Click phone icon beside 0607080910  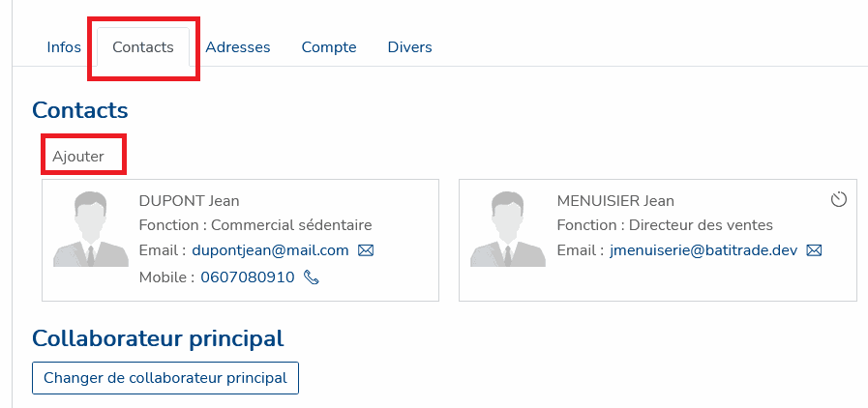312,277
